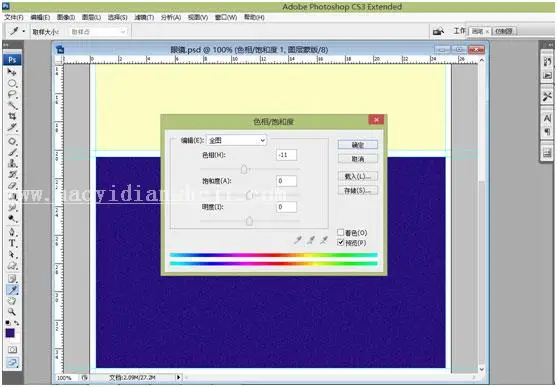Click the 存储(S)... button
Image resolution: width=557 pixels, height=387 pixels.
(x=358, y=190)
